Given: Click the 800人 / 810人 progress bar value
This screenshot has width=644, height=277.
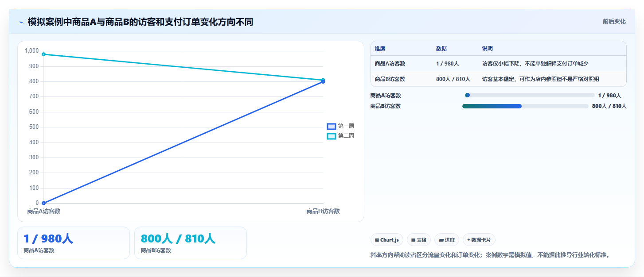Looking at the screenshot, I should click(x=609, y=106).
